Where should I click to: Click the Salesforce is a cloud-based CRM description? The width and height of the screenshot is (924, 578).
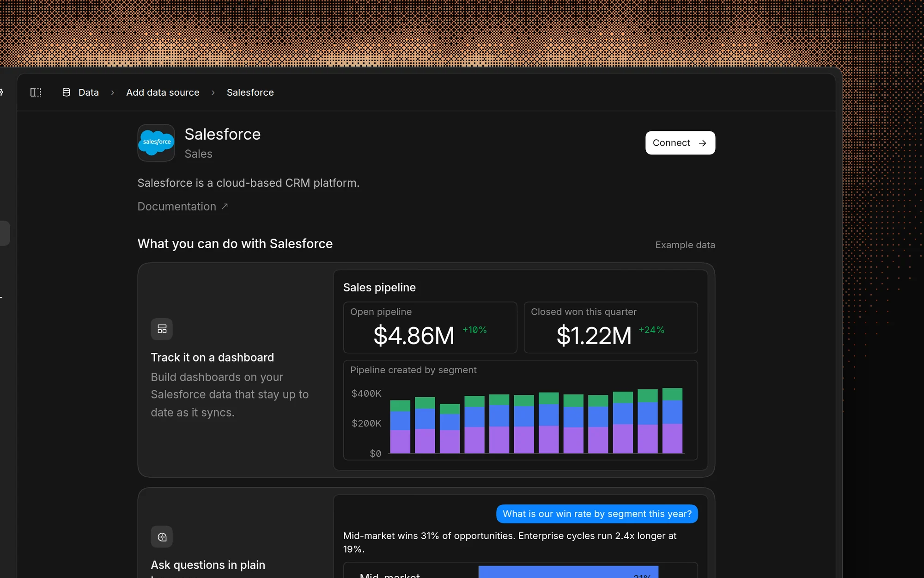pos(249,183)
